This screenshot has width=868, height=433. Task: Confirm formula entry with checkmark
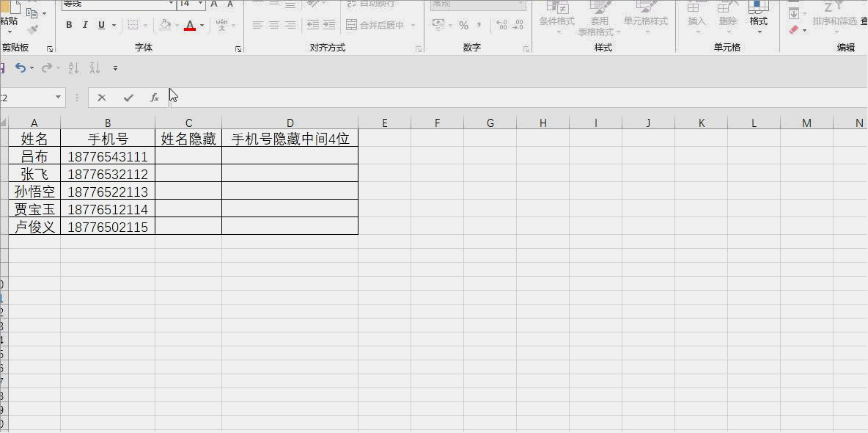point(128,98)
